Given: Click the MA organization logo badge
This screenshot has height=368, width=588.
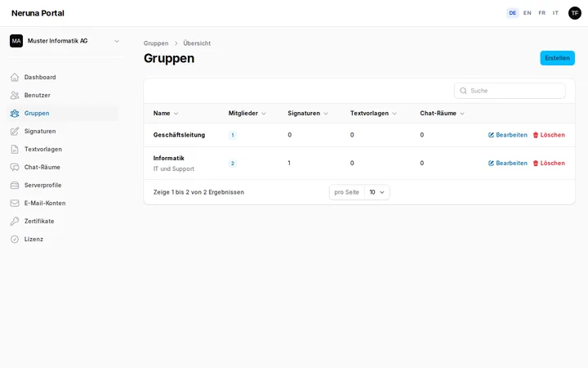Looking at the screenshot, I should pos(16,41).
